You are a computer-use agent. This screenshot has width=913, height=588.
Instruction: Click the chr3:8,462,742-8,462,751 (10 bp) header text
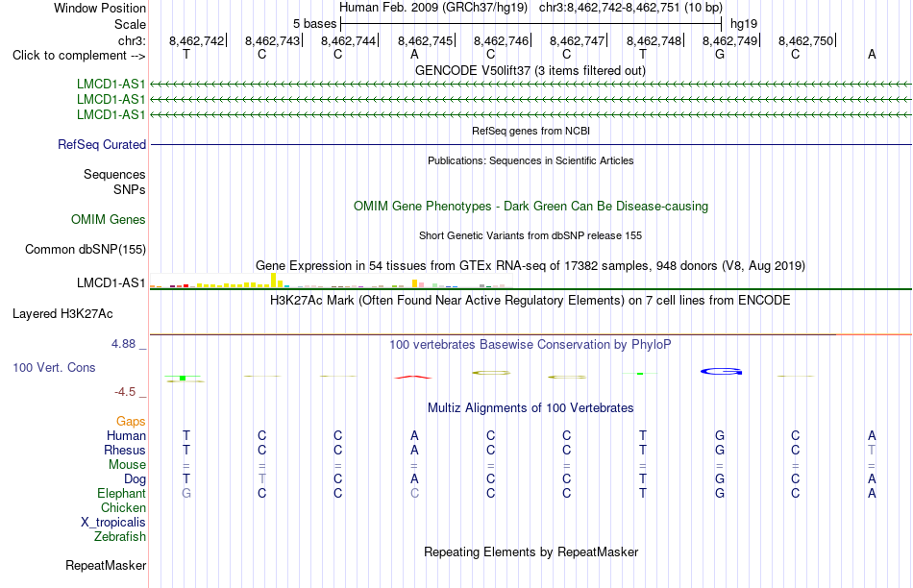[x=630, y=8]
